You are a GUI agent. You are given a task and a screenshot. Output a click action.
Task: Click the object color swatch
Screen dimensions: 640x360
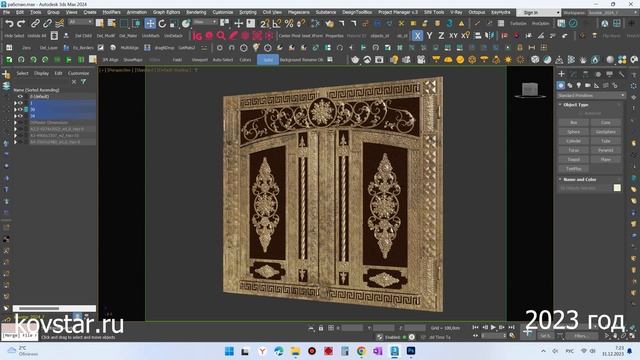pos(617,188)
